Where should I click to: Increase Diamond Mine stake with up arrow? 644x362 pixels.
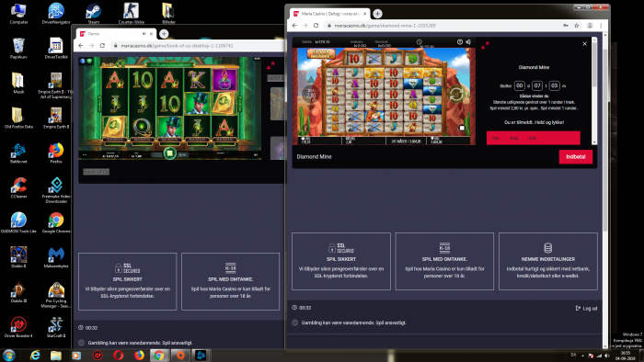pos(311,78)
